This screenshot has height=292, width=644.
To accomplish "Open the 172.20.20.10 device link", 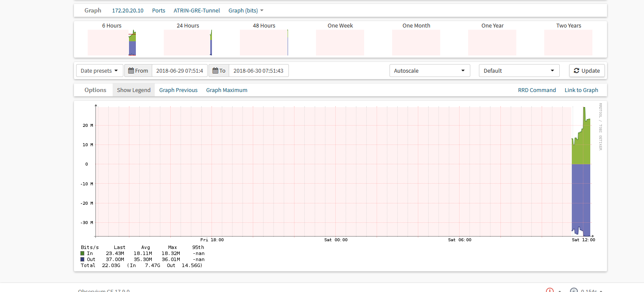I will tap(128, 10).
